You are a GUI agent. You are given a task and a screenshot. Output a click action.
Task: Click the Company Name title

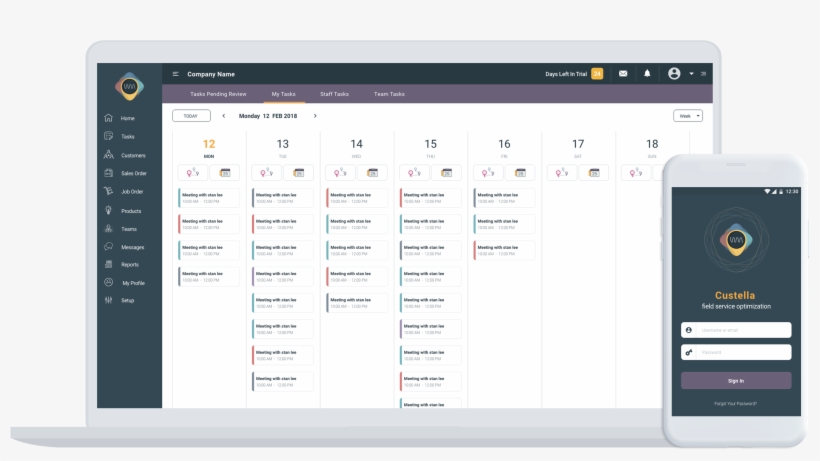pyautogui.click(x=211, y=74)
